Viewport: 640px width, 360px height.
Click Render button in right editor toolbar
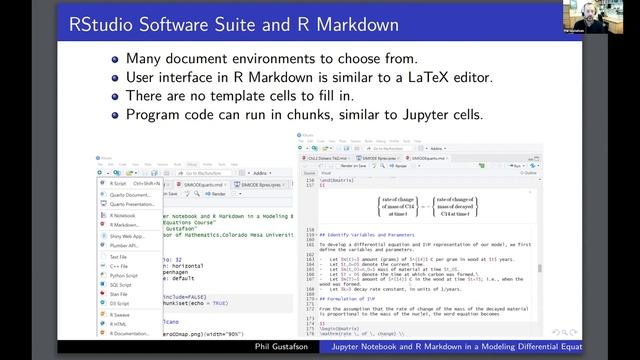[399, 166]
